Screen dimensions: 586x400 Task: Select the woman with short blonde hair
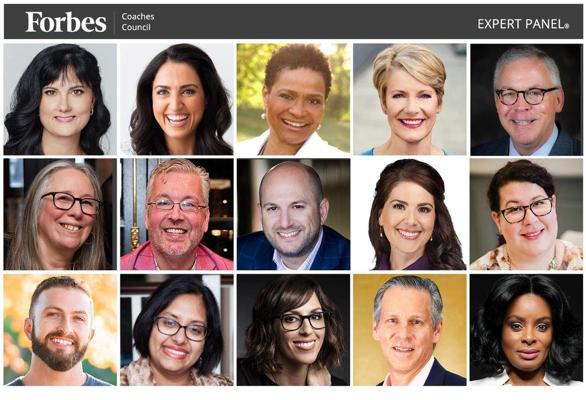click(410, 99)
